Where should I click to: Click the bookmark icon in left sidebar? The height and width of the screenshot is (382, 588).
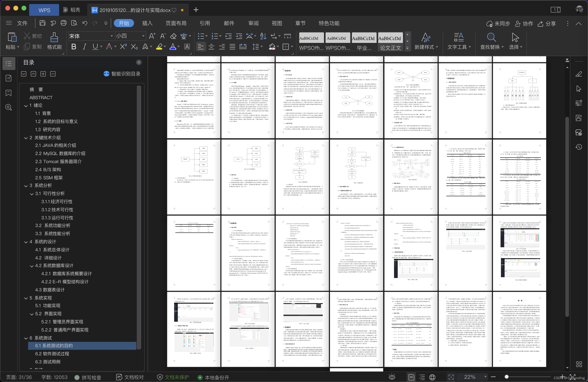click(8, 93)
